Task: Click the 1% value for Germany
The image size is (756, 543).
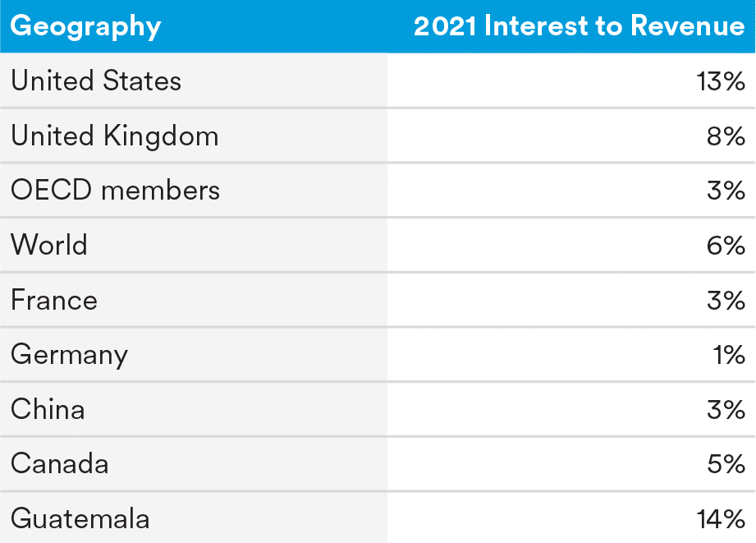Action: click(729, 355)
